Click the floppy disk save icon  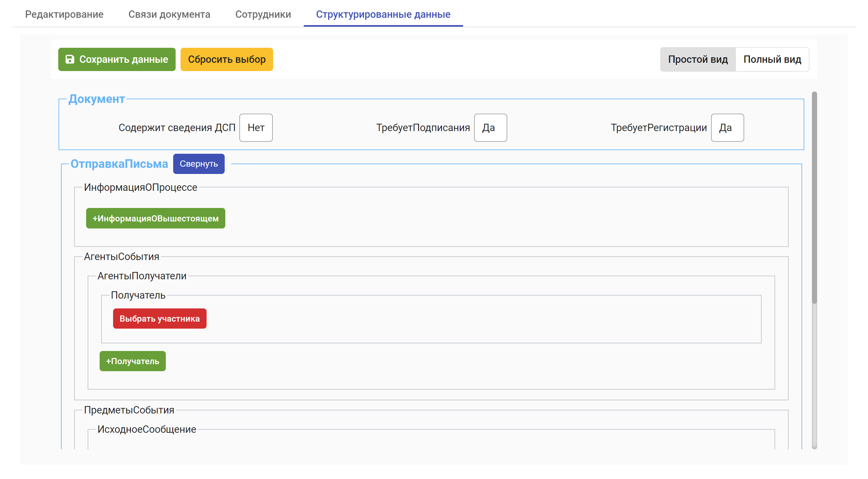point(70,59)
